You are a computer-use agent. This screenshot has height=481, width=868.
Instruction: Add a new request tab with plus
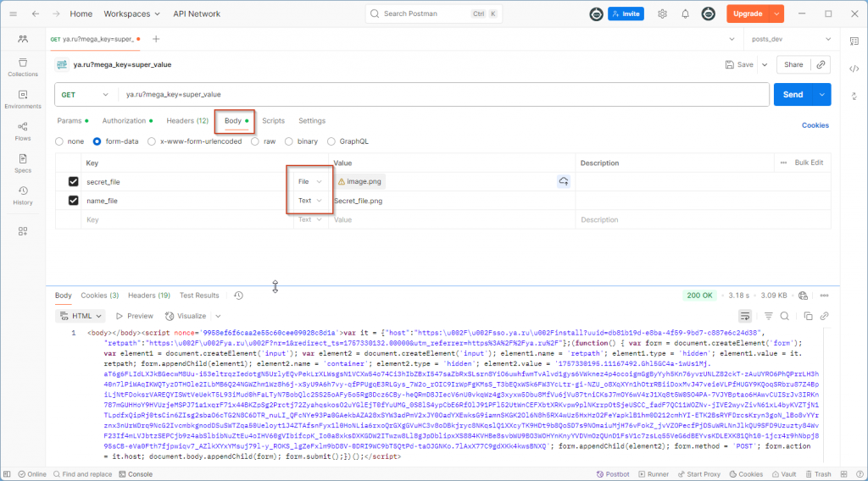[156, 39]
